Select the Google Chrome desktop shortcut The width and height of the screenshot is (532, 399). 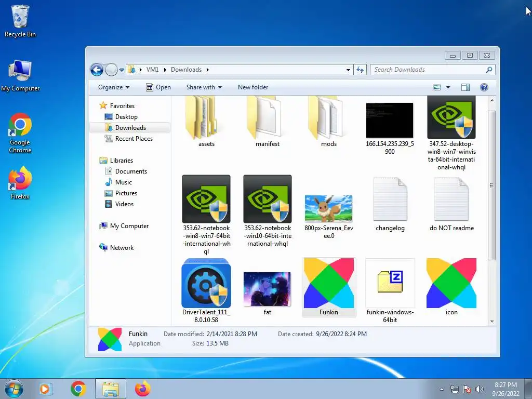pyautogui.click(x=20, y=134)
